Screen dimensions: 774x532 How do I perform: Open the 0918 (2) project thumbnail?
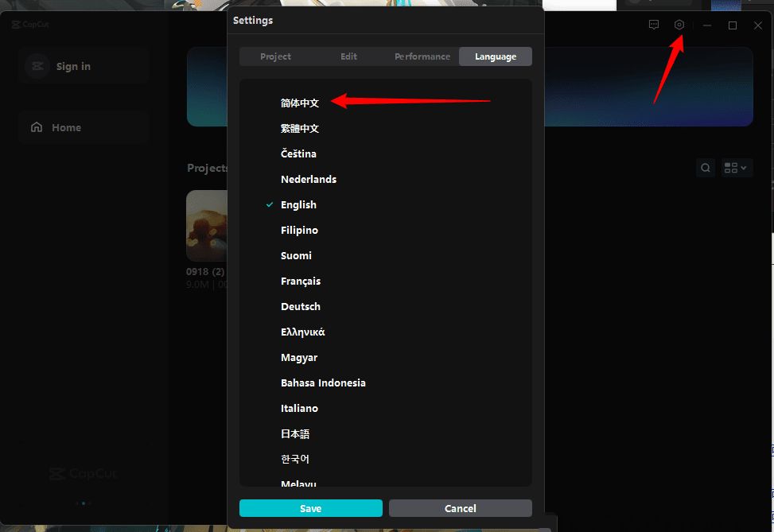pyautogui.click(x=207, y=226)
